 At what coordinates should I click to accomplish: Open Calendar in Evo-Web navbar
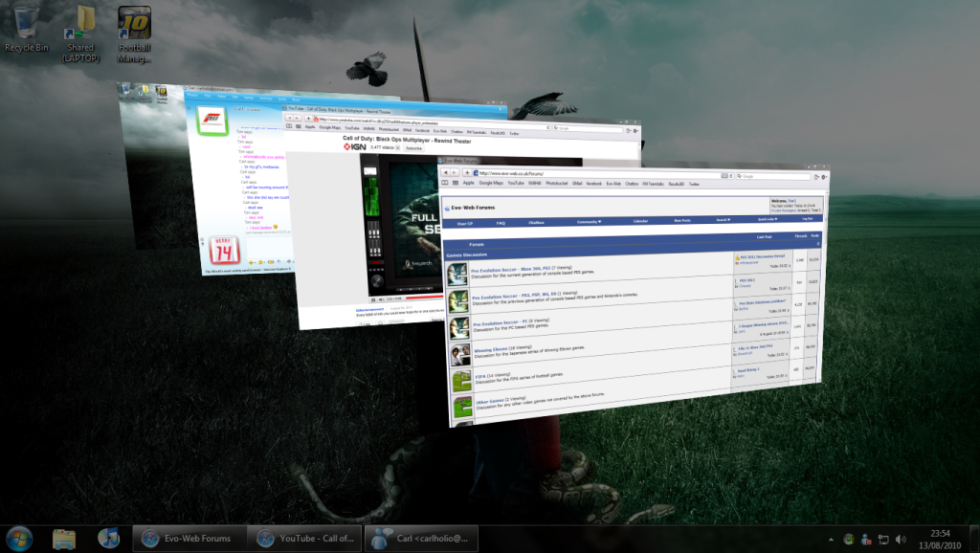click(640, 221)
